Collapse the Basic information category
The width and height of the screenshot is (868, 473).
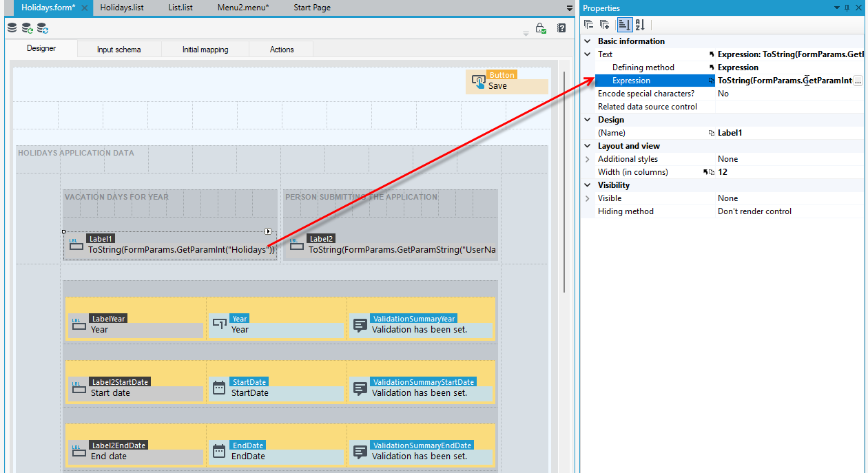tap(588, 41)
